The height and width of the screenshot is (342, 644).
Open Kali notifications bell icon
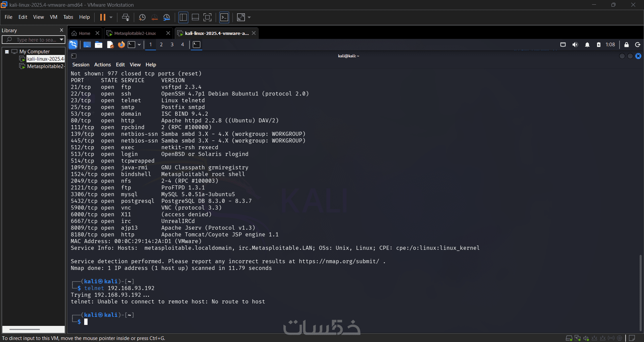point(587,45)
